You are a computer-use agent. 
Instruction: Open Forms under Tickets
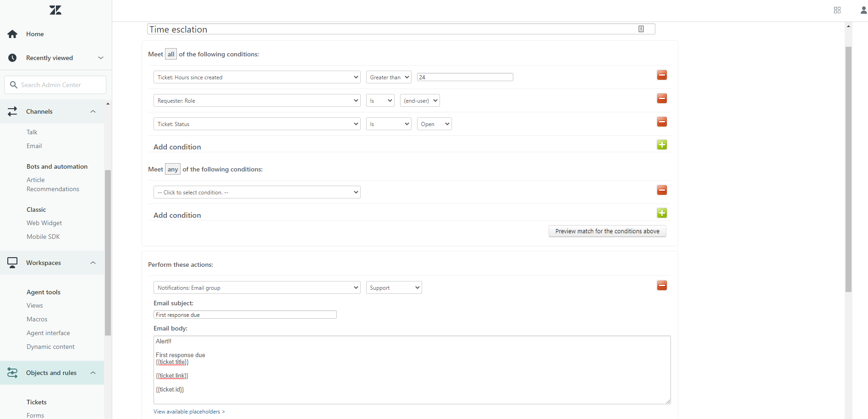pyautogui.click(x=35, y=415)
